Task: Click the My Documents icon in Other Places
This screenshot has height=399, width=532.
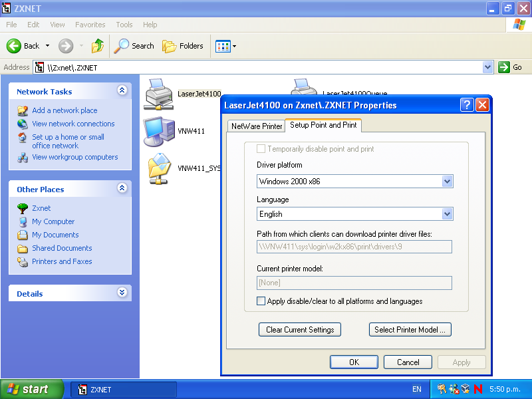Action: (23, 235)
